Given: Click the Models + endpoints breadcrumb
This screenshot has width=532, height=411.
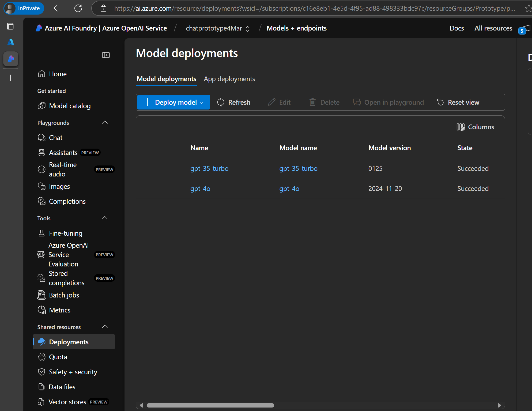Looking at the screenshot, I should [x=297, y=28].
